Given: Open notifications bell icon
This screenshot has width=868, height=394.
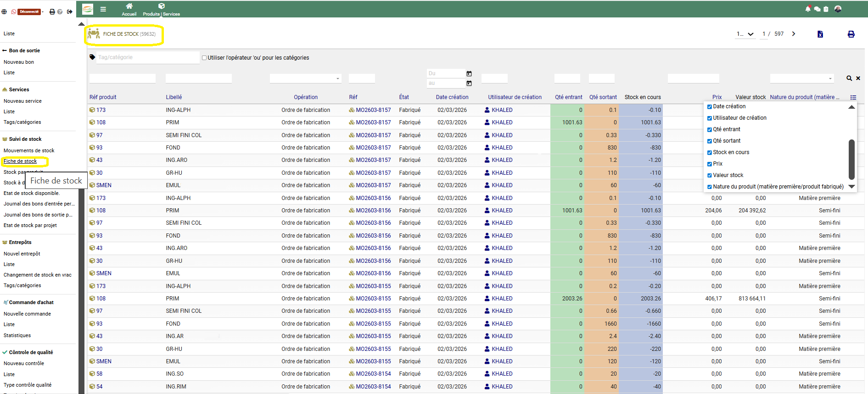Looking at the screenshot, I should pos(808,9).
